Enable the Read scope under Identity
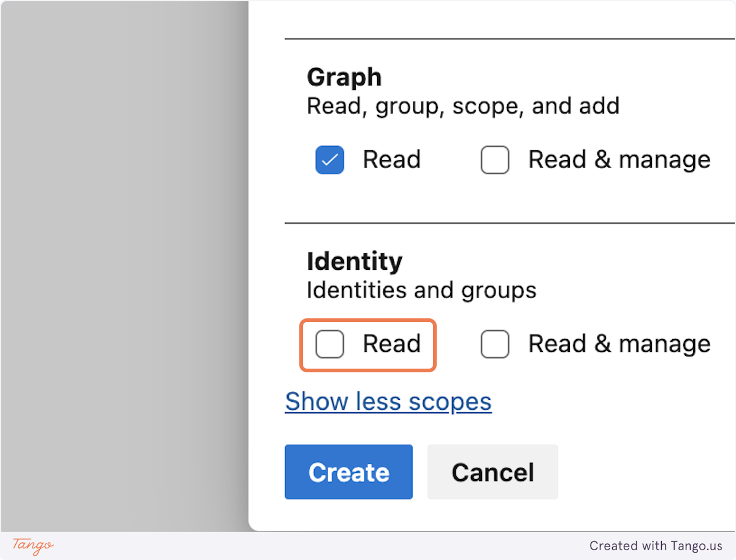The width and height of the screenshot is (736, 560). pos(329,344)
